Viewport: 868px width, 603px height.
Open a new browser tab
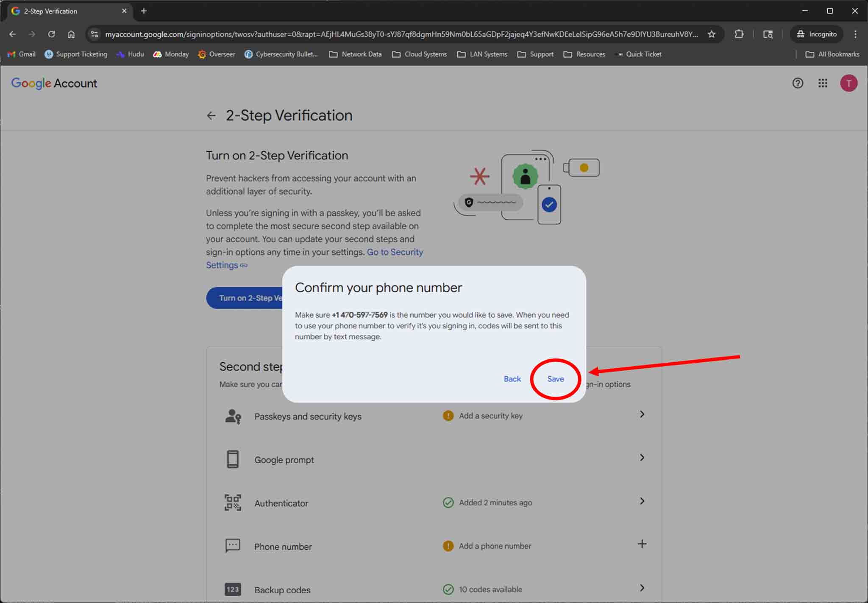pos(144,11)
